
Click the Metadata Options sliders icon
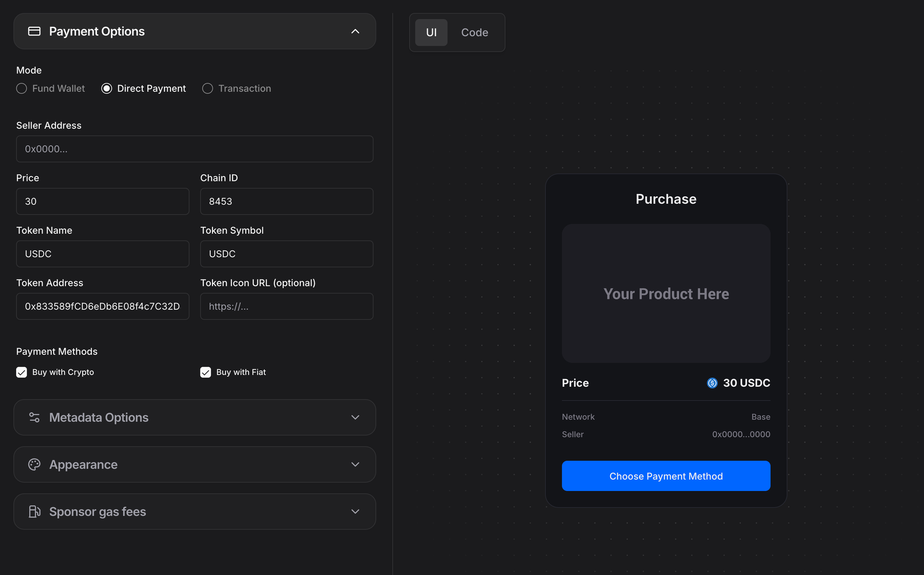[x=34, y=418]
